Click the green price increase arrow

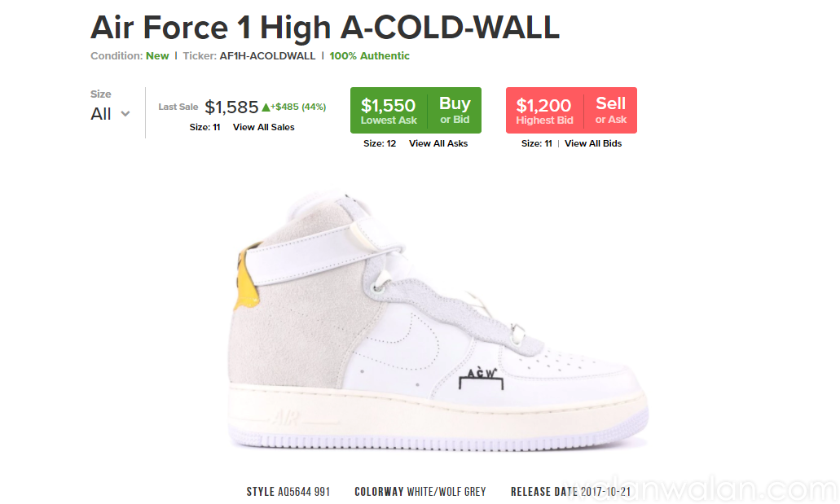point(266,107)
